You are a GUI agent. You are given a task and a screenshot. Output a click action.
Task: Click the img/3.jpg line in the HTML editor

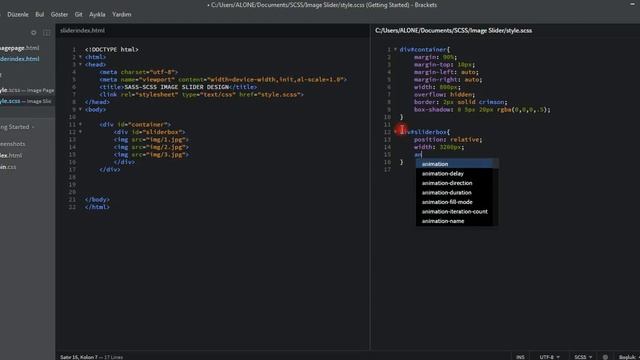pyautogui.click(x=151, y=155)
